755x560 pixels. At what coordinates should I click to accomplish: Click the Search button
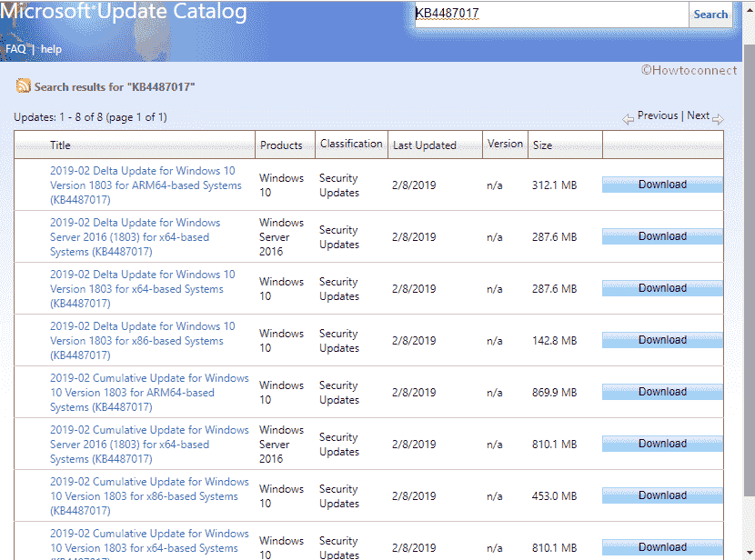[710, 15]
